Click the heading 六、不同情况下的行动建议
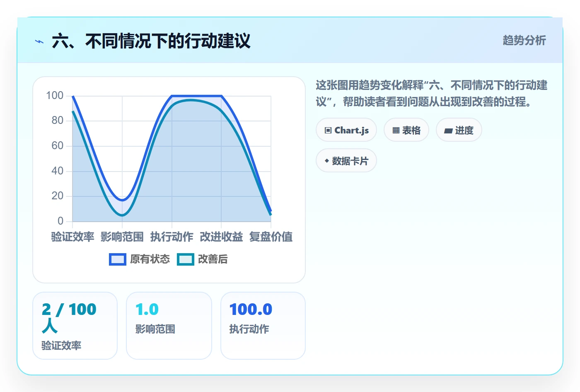 pos(151,41)
